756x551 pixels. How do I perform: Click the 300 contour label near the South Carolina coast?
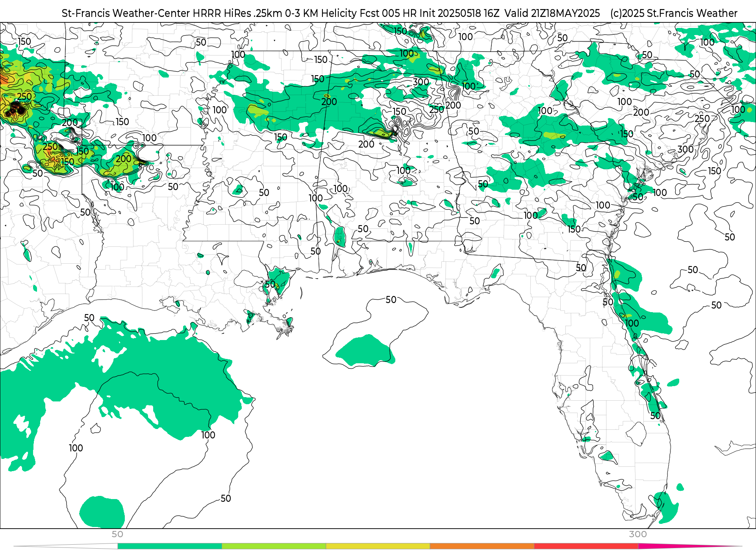[x=686, y=149]
